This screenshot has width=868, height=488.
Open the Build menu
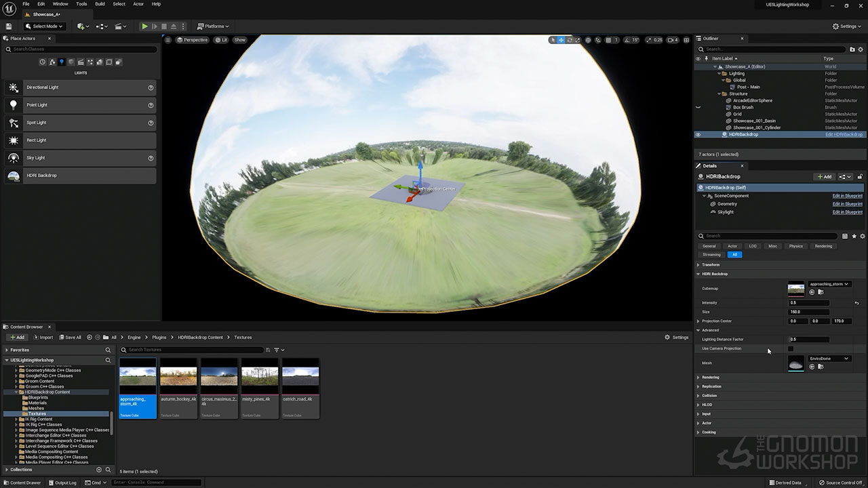pyautogui.click(x=100, y=4)
